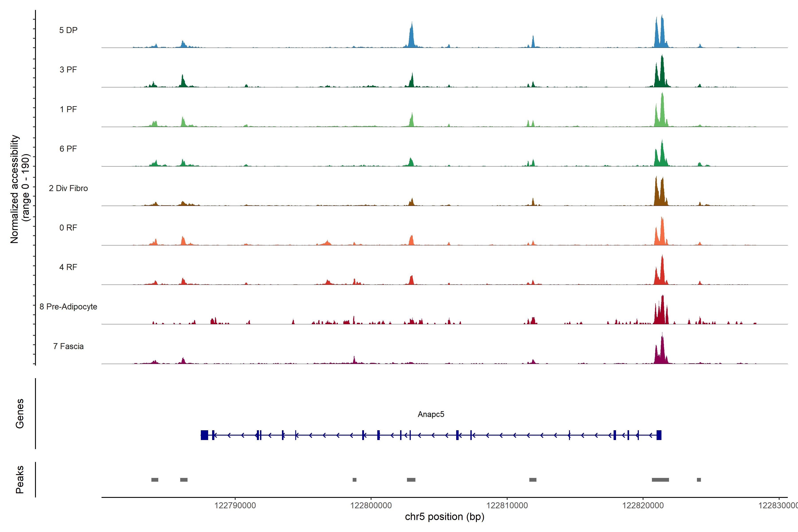Image resolution: width=798 pixels, height=532 pixels.
Task: Click the Anapc5 gene name
Action: (x=430, y=414)
